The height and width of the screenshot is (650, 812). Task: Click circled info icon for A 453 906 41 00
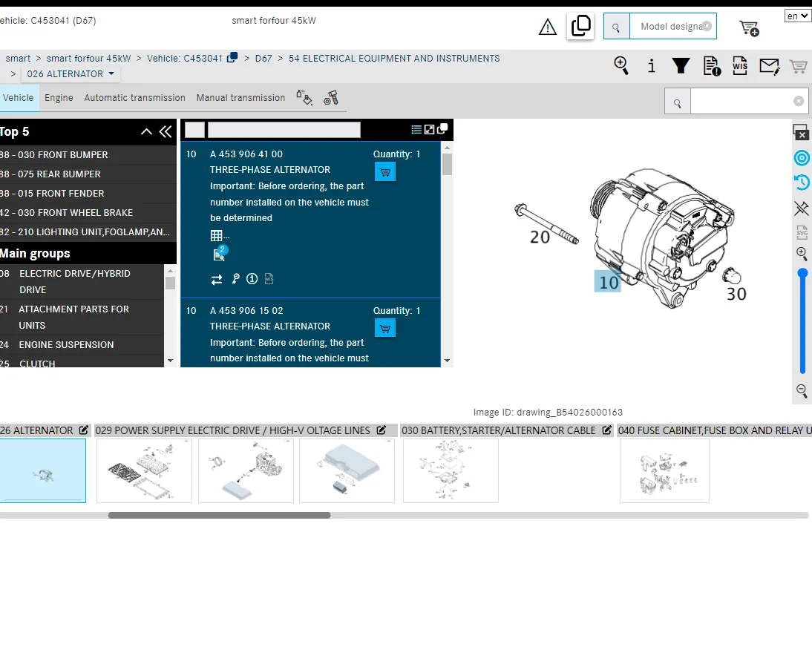(252, 279)
